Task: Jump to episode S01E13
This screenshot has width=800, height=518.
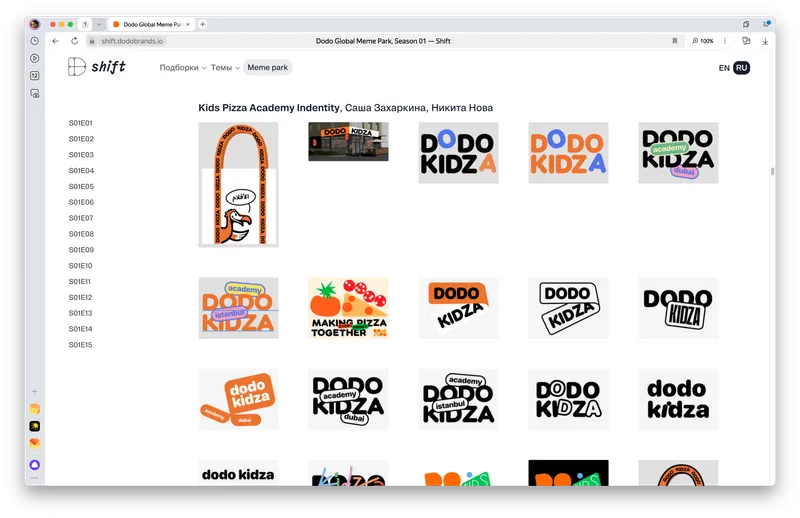Action: [81, 313]
